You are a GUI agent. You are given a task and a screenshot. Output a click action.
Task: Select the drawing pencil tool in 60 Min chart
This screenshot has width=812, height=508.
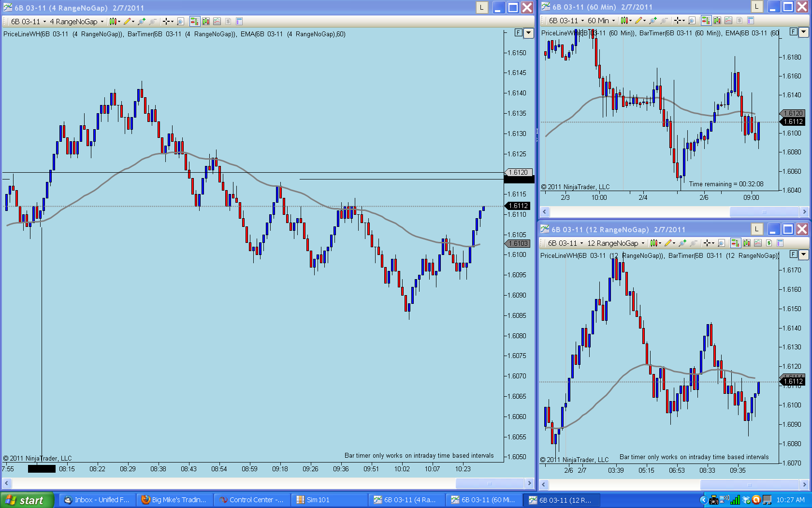click(x=640, y=20)
